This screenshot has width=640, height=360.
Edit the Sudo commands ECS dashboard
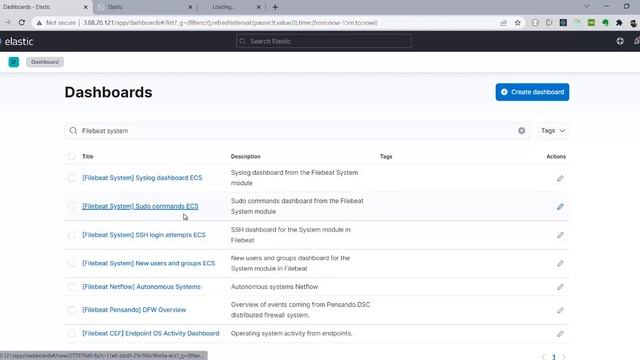[x=560, y=207]
